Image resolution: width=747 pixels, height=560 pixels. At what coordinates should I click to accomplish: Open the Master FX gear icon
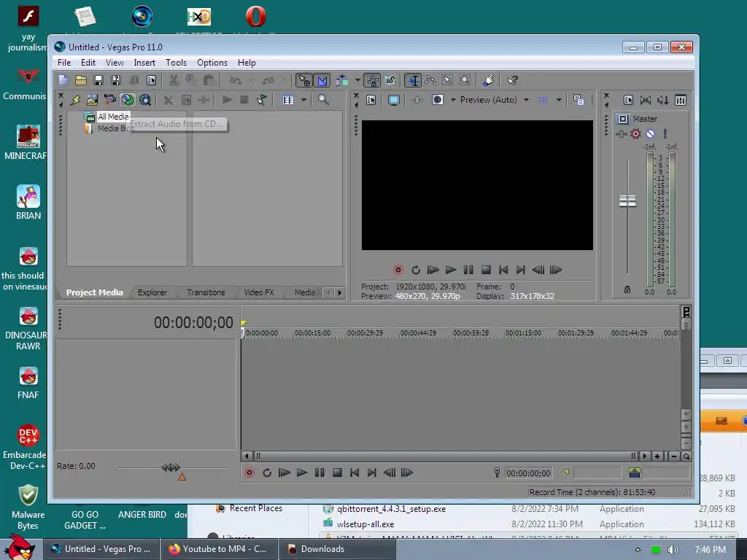tap(635, 134)
